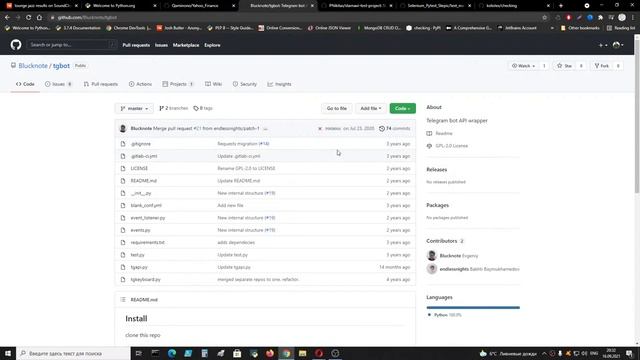
Task: Open the tgapi.py file
Action: click(139, 267)
